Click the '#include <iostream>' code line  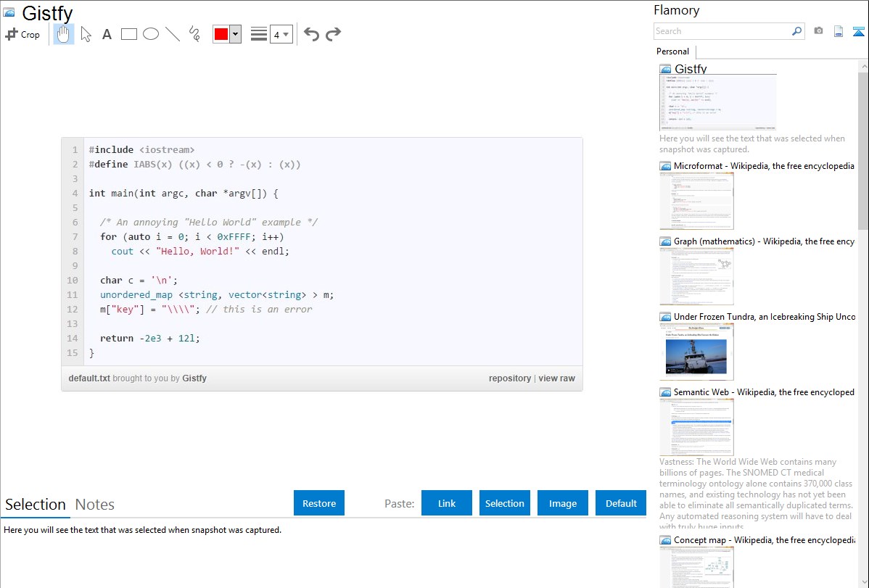click(x=142, y=149)
